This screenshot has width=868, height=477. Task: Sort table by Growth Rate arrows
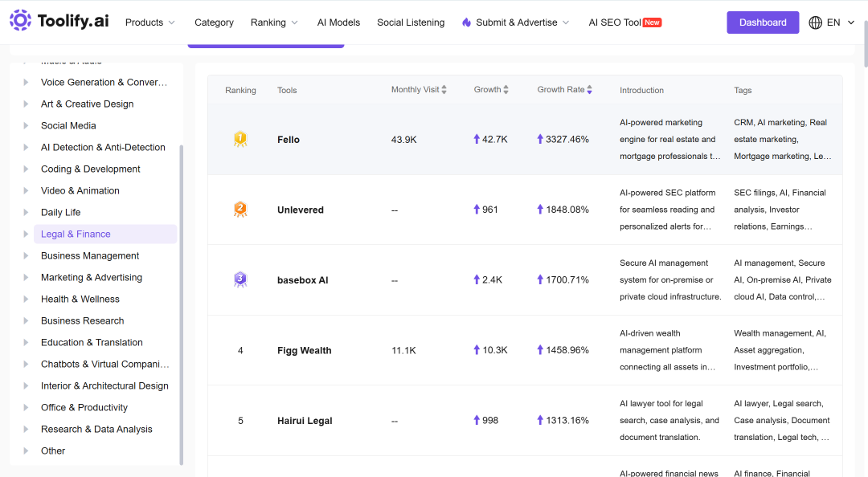[x=590, y=90]
